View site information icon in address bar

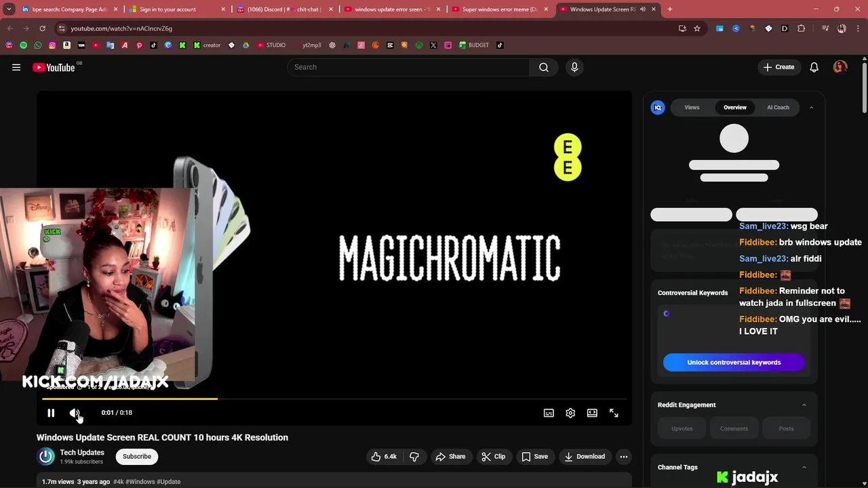tap(62, 28)
